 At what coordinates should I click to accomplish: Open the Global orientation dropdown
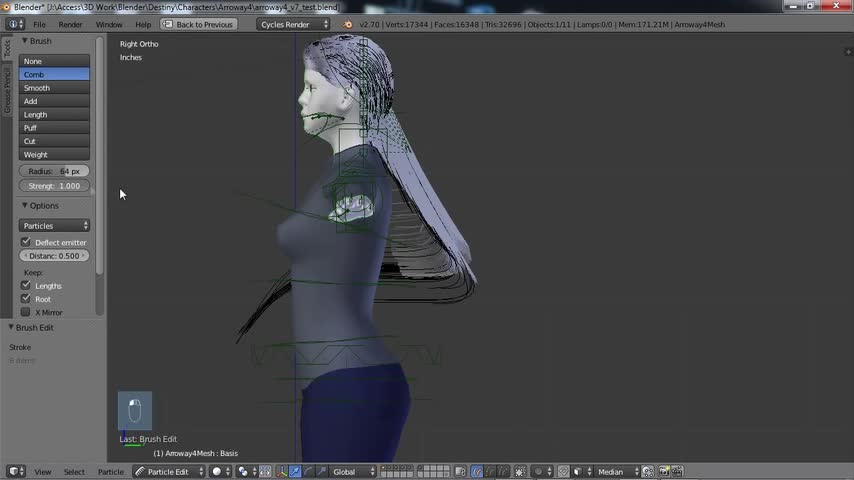point(353,471)
